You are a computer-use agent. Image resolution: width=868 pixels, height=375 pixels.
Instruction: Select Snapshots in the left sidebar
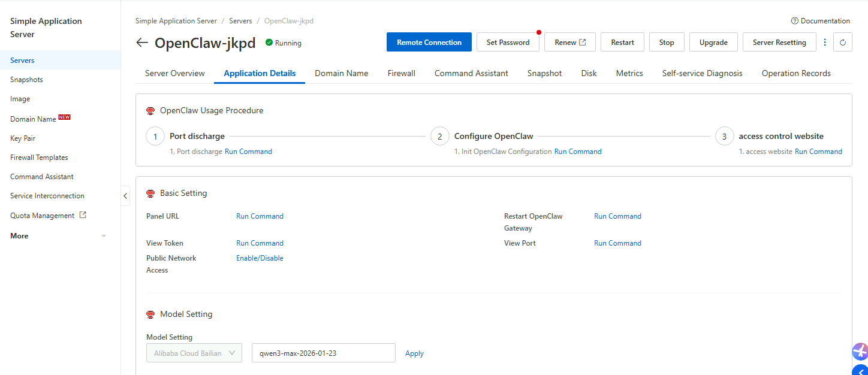click(26, 80)
